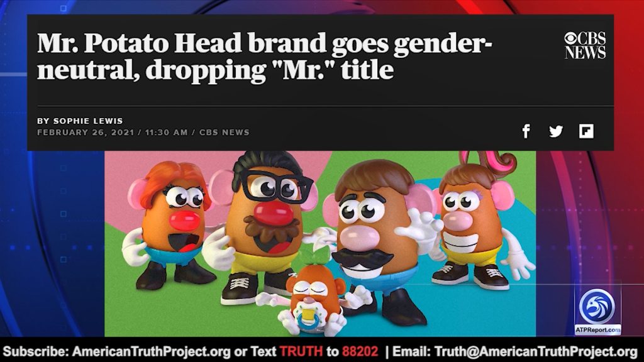Click the red 88202 text number
Image resolution: width=644 pixels, height=362 pixels.
click(x=360, y=351)
